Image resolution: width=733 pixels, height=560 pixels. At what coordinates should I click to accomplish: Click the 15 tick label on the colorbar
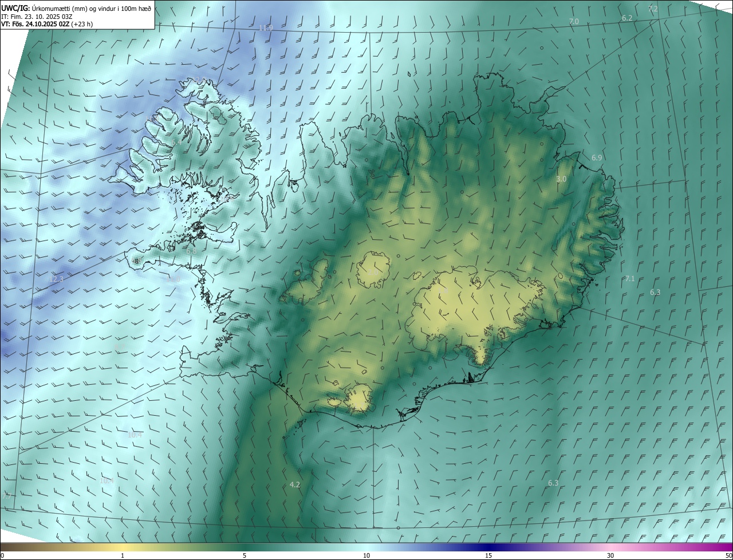(488, 555)
